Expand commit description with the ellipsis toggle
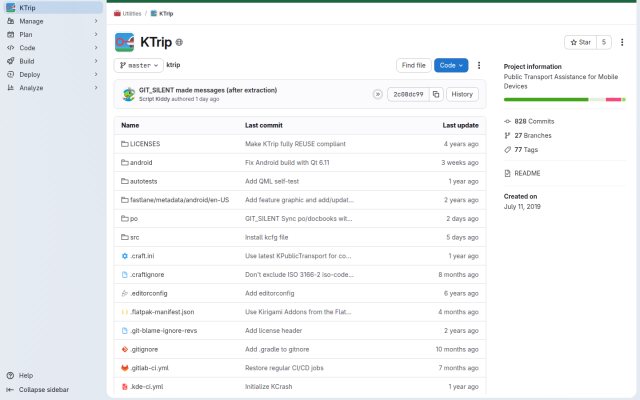Screen dimensions: 640x400 [378, 94]
